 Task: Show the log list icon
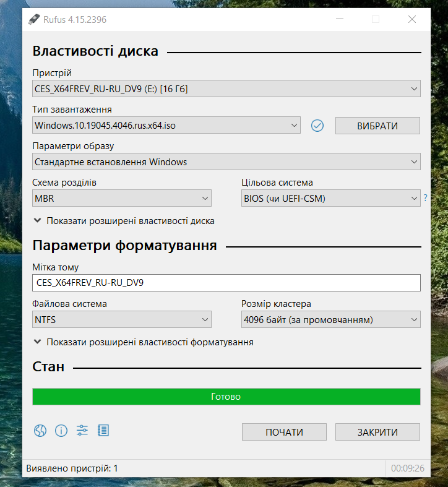(103, 431)
